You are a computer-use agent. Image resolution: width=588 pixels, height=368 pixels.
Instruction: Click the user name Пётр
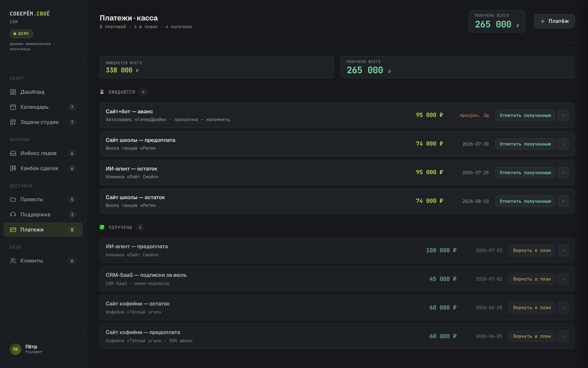click(x=31, y=347)
